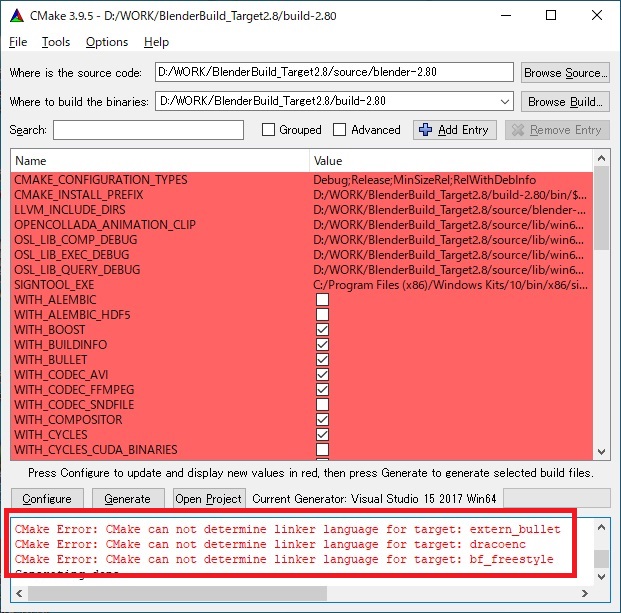Click the blue plus Add Entry button
Image resolution: width=621 pixels, height=613 pixels.
(x=454, y=130)
